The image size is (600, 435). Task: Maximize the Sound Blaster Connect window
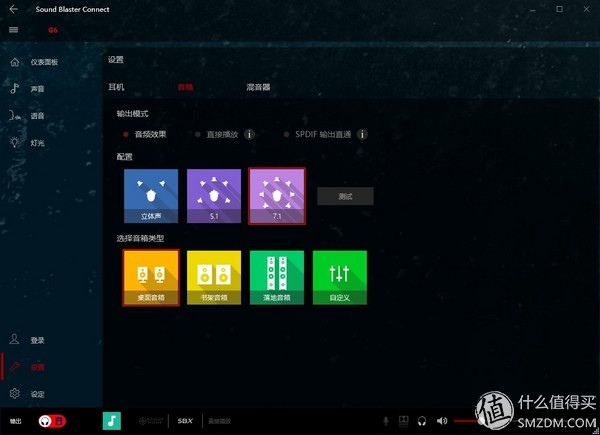point(559,9)
